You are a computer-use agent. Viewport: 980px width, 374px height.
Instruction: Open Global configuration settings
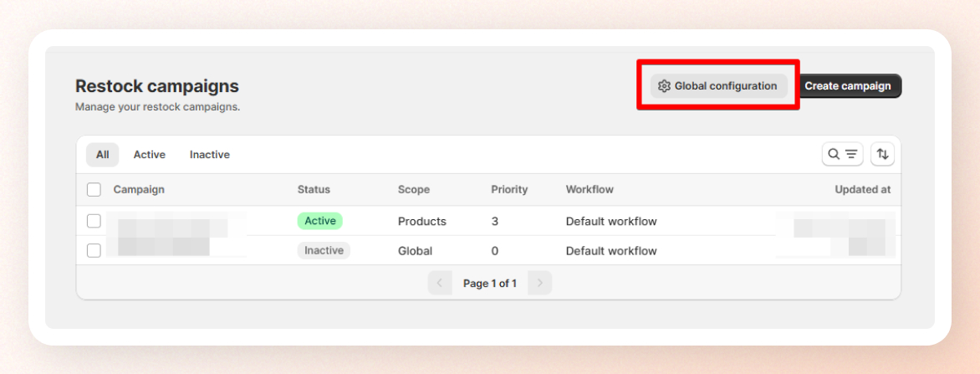[718, 85]
